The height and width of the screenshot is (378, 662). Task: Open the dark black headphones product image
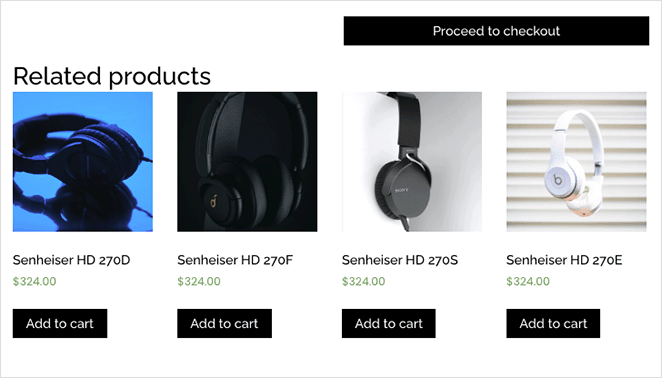(x=247, y=162)
